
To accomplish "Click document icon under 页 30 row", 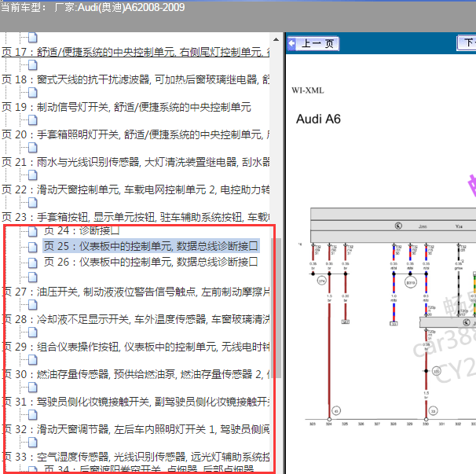I will [x=33, y=387].
